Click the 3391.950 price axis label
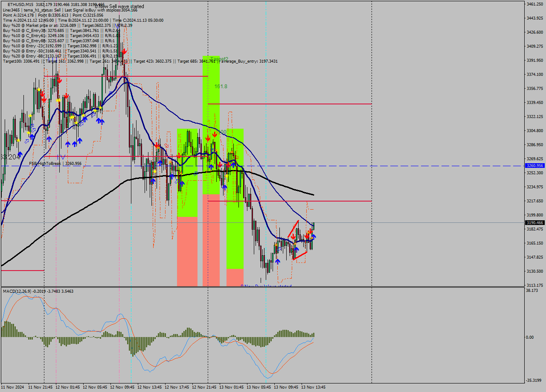This screenshot has width=546, height=392. point(534,60)
